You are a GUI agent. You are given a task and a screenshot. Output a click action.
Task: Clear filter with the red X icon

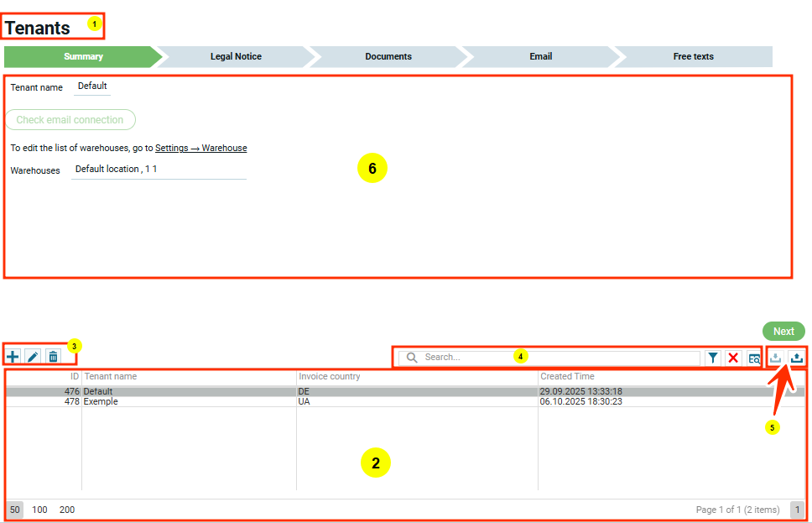(733, 358)
